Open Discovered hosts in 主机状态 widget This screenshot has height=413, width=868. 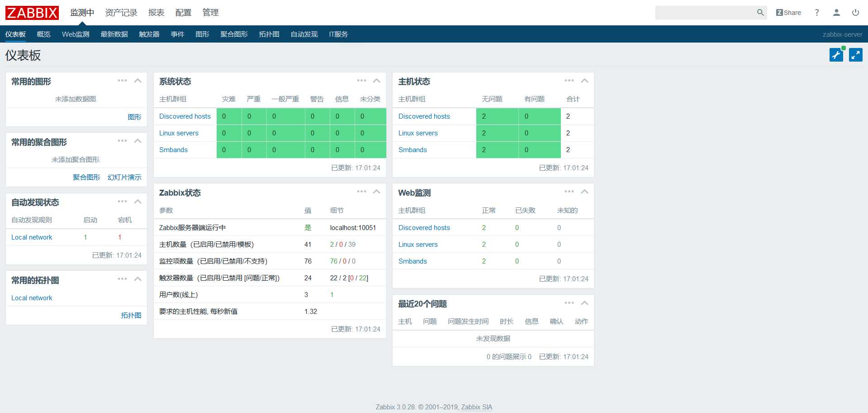(424, 116)
